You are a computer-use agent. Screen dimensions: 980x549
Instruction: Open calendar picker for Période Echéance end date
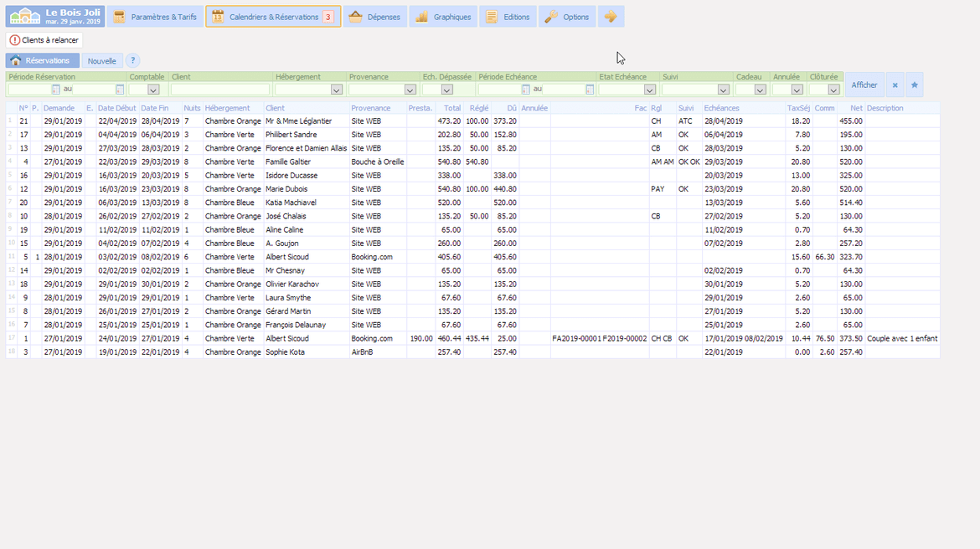590,90
